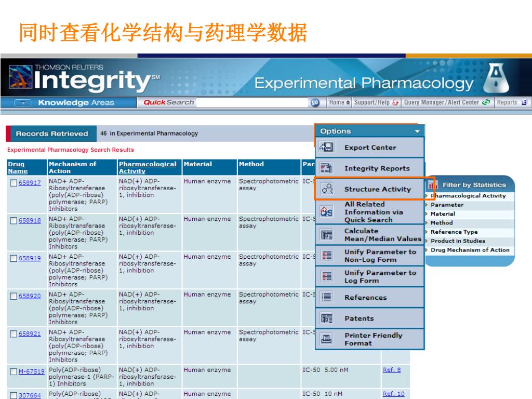Click the Structure Activity molecule icon
Image resolution: width=532 pixels, height=399 pixels.
[327, 189]
